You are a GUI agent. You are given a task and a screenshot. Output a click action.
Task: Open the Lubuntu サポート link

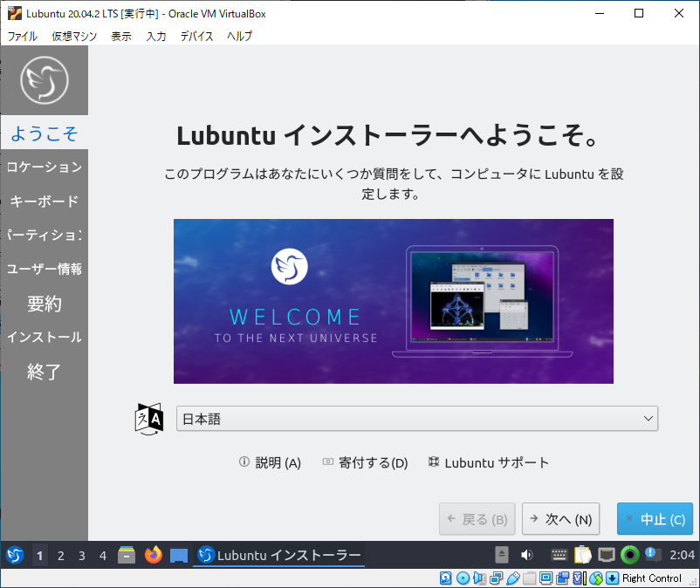(x=489, y=462)
